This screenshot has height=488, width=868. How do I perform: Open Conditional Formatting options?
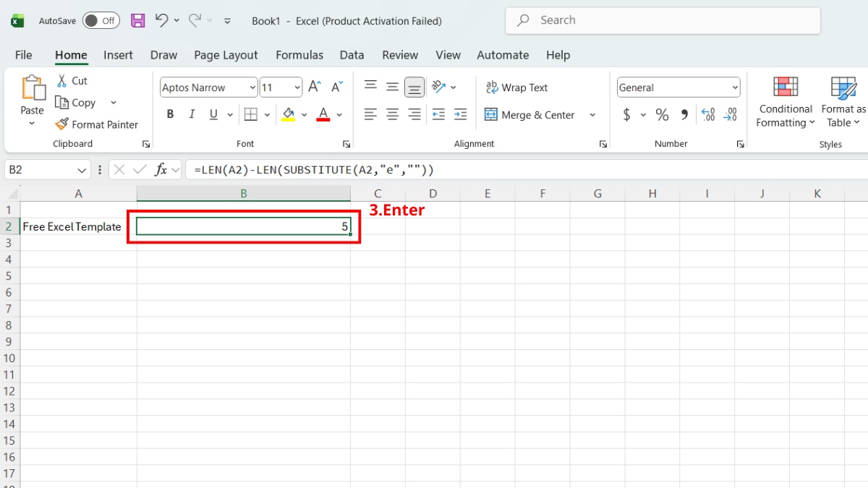[x=785, y=103]
